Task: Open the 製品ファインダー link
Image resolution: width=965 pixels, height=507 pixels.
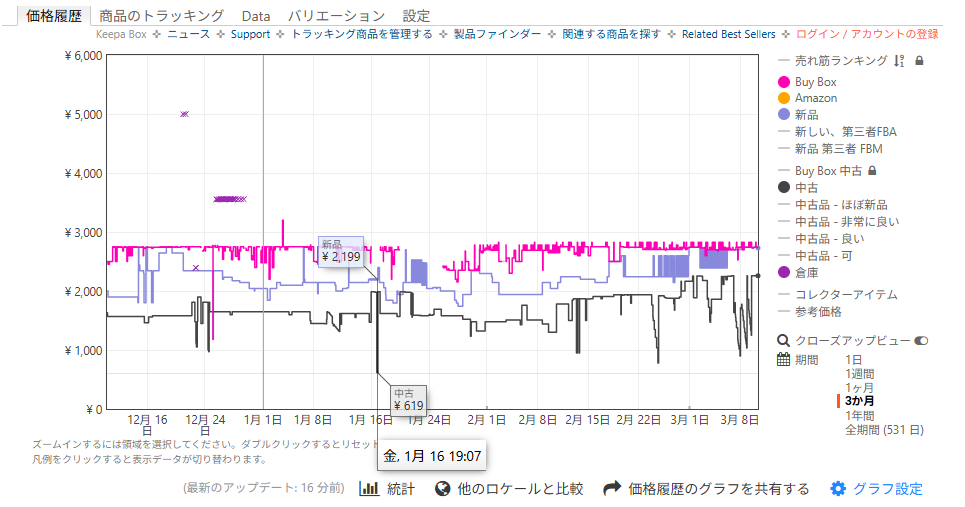Action: coord(497,34)
